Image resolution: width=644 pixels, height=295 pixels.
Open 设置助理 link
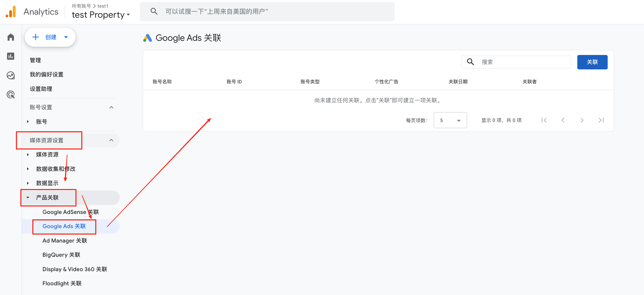[41, 89]
